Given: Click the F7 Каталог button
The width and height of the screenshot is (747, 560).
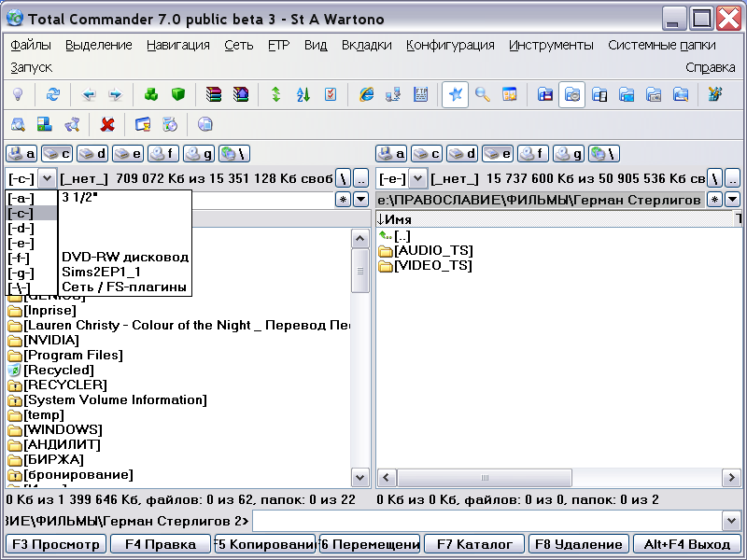Looking at the screenshot, I should coord(474,544).
